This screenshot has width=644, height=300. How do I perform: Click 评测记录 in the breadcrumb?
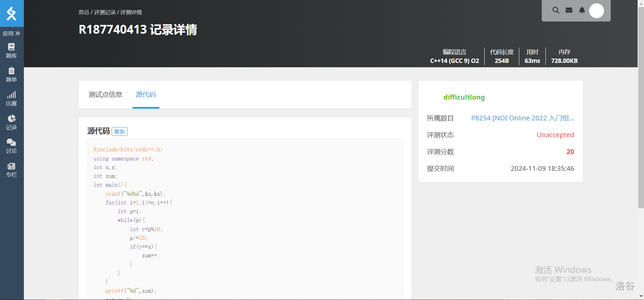click(x=105, y=12)
